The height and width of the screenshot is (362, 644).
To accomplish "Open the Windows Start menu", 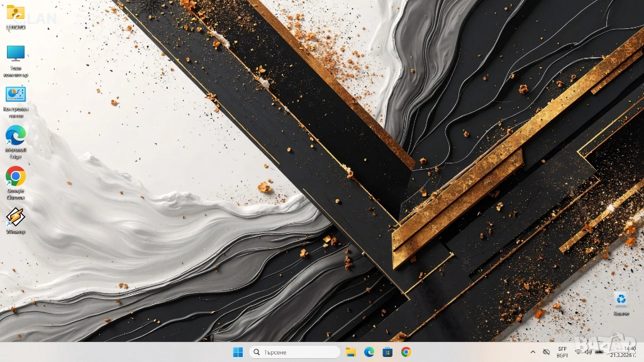I will click(238, 352).
